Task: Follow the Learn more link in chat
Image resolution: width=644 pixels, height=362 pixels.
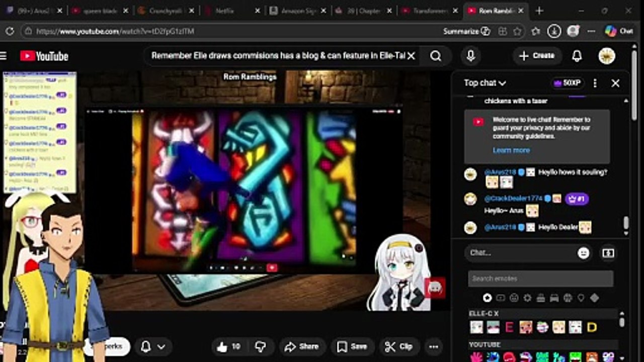Action: (511, 150)
